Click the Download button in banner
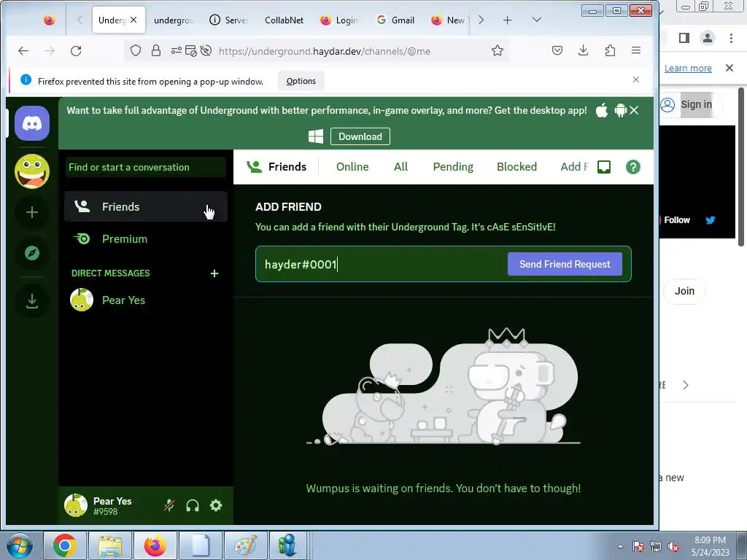The image size is (747, 560). click(x=360, y=136)
